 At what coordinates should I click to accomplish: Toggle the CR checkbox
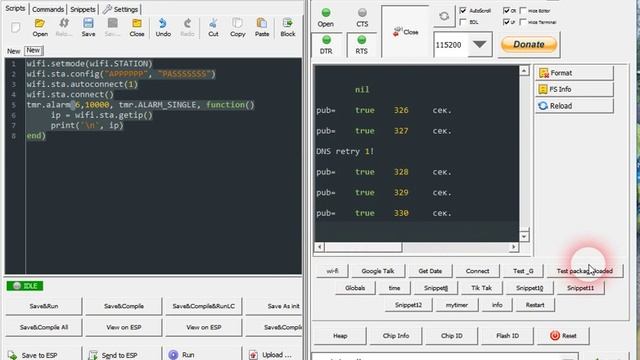(506, 10)
